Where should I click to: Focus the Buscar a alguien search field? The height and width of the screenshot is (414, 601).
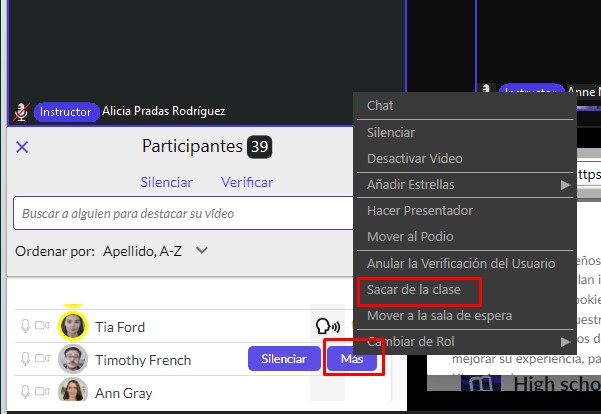183,213
